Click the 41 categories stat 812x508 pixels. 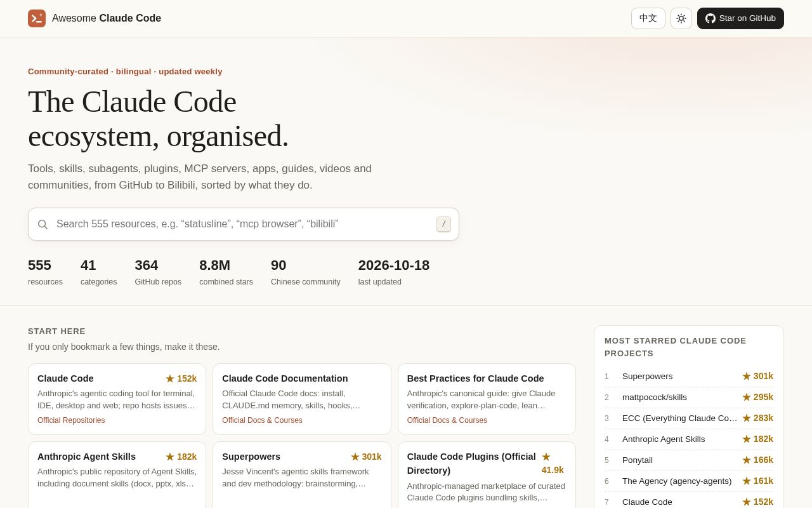[x=99, y=272]
